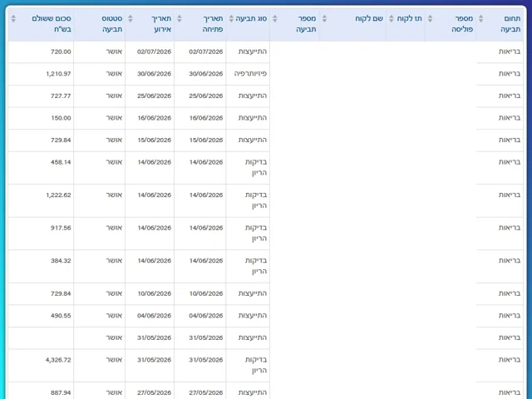Select the פיזיותרפיה claim type cell
Viewport: 532px width, 399px height.
click(250, 74)
